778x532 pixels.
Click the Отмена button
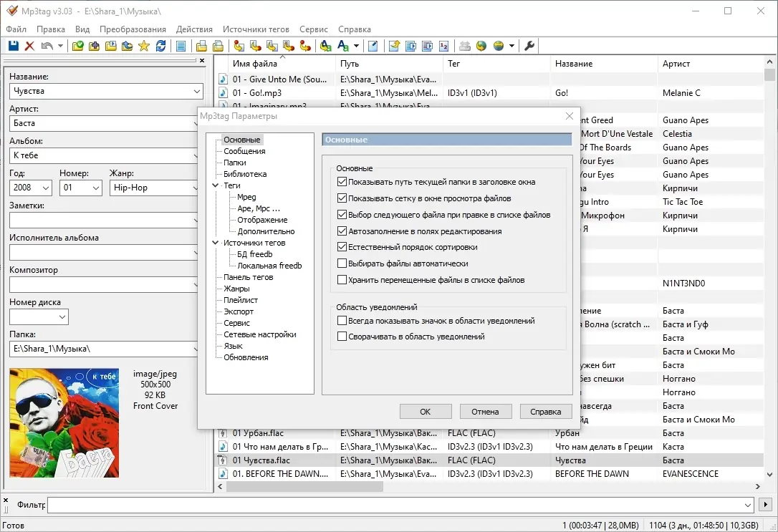tap(485, 412)
